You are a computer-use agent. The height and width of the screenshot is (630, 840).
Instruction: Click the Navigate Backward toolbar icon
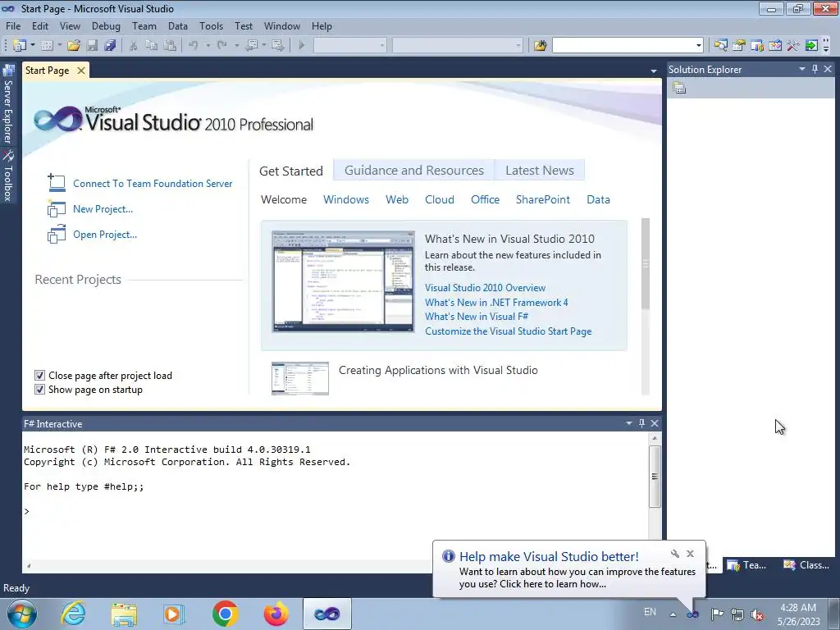tap(251, 46)
